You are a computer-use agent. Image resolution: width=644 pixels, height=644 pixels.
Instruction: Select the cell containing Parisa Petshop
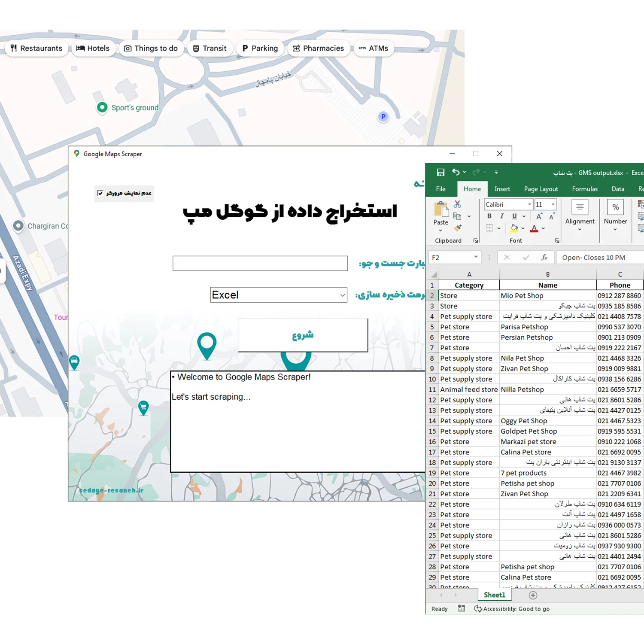tap(548, 327)
